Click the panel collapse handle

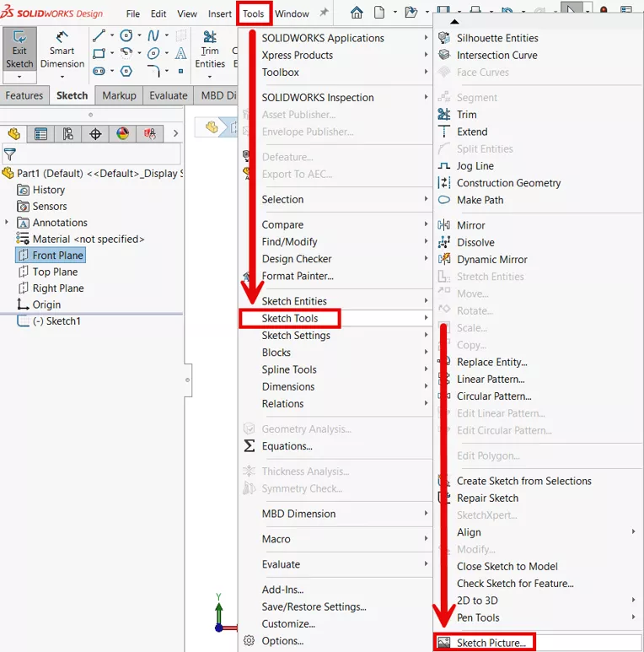click(x=188, y=380)
